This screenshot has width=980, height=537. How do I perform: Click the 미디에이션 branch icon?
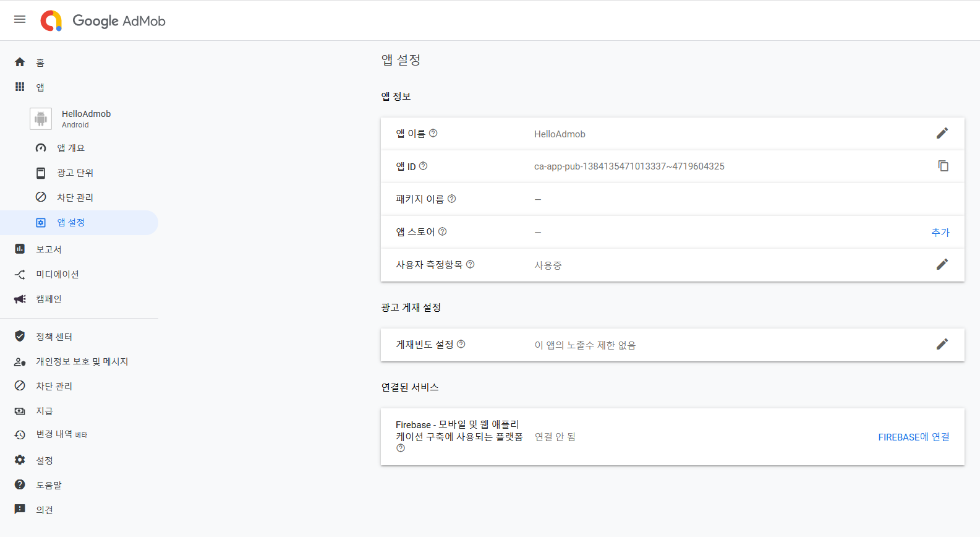pyautogui.click(x=20, y=274)
